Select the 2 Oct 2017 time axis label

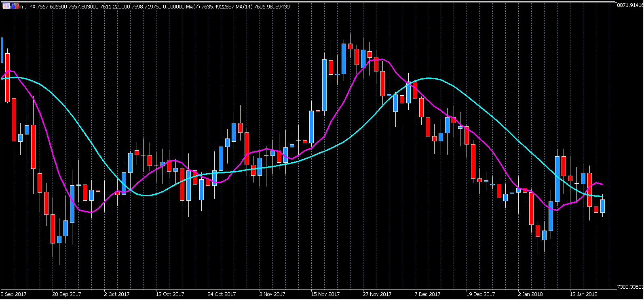click(x=117, y=294)
